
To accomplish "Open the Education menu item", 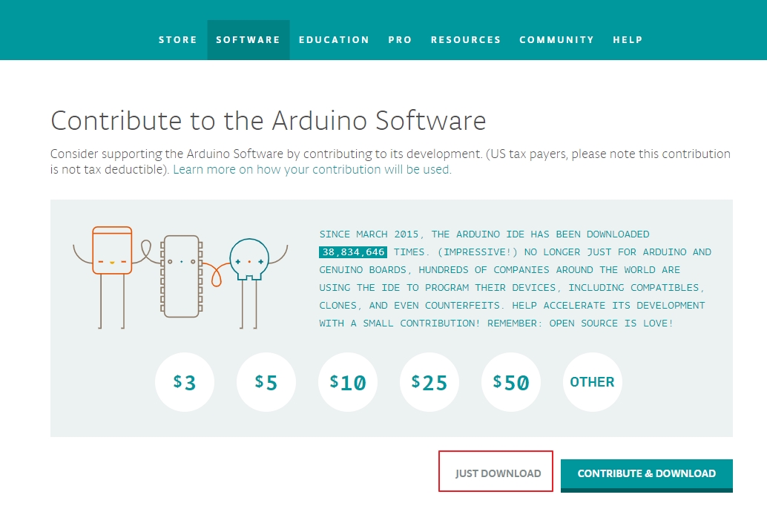I will [x=334, y=40].
